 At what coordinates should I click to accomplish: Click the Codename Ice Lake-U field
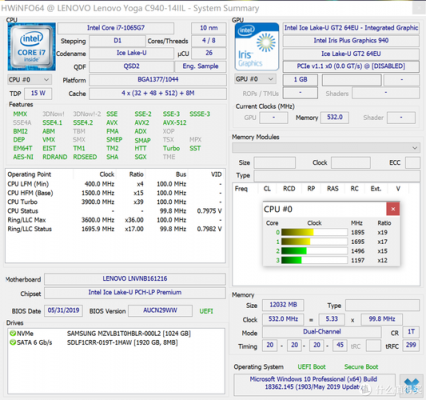pos(131,53)
